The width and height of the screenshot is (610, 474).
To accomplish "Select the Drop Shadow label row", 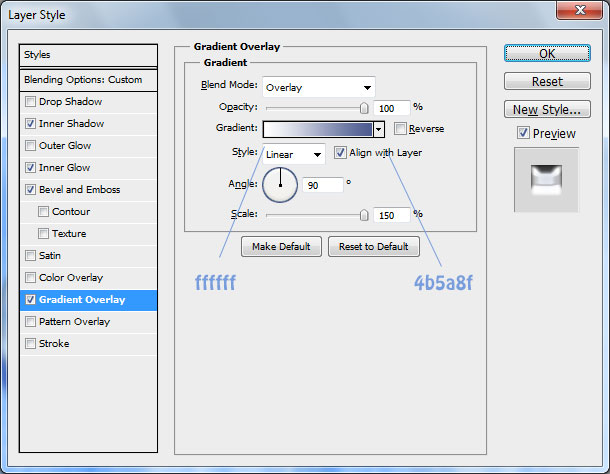I will [88, 102].
